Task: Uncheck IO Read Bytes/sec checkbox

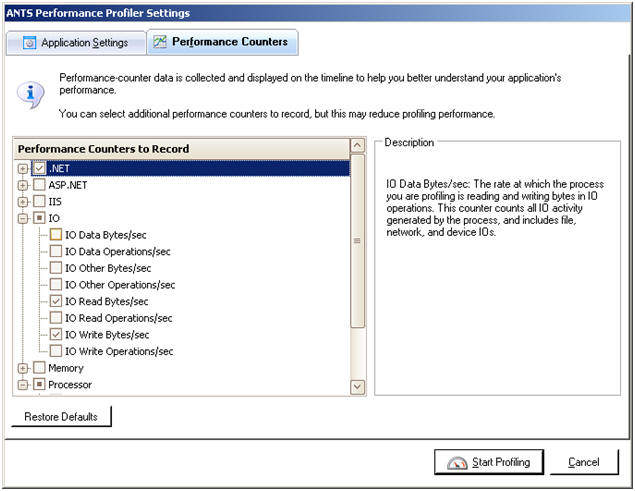Action: tap(56, 301)
